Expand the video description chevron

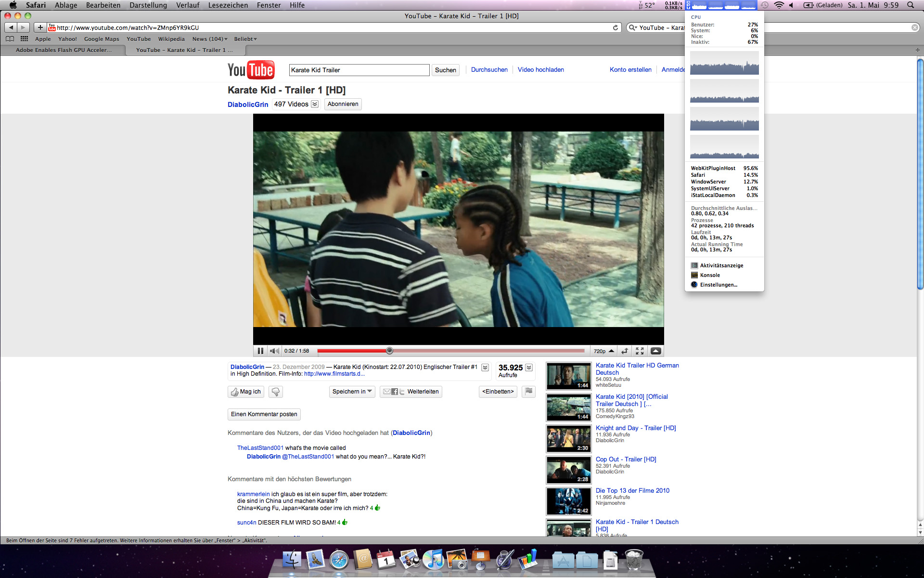[x=485, y=368]
